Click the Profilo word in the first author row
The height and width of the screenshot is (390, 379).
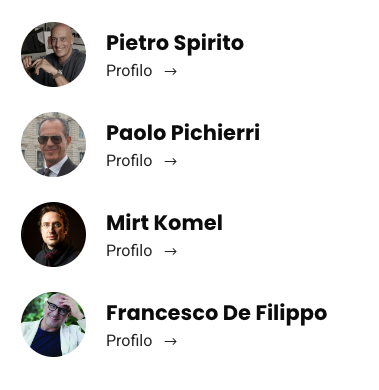[x=129, y=71]
